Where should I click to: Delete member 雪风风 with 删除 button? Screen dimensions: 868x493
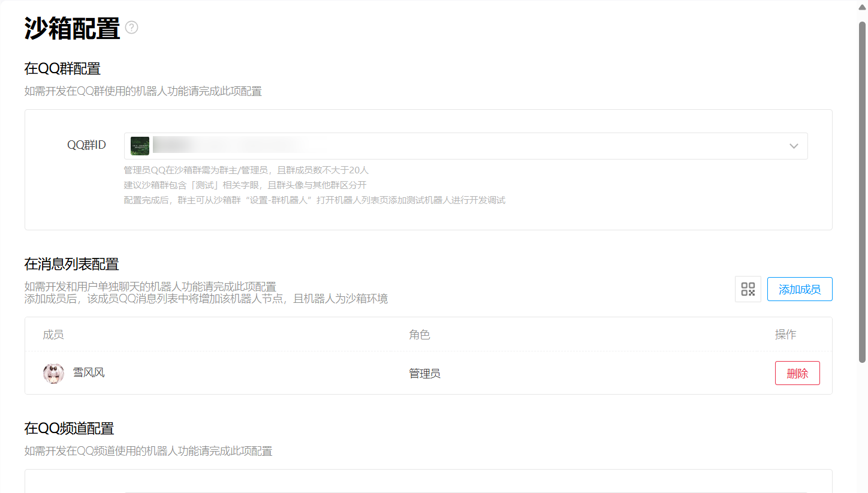(797, 373)
